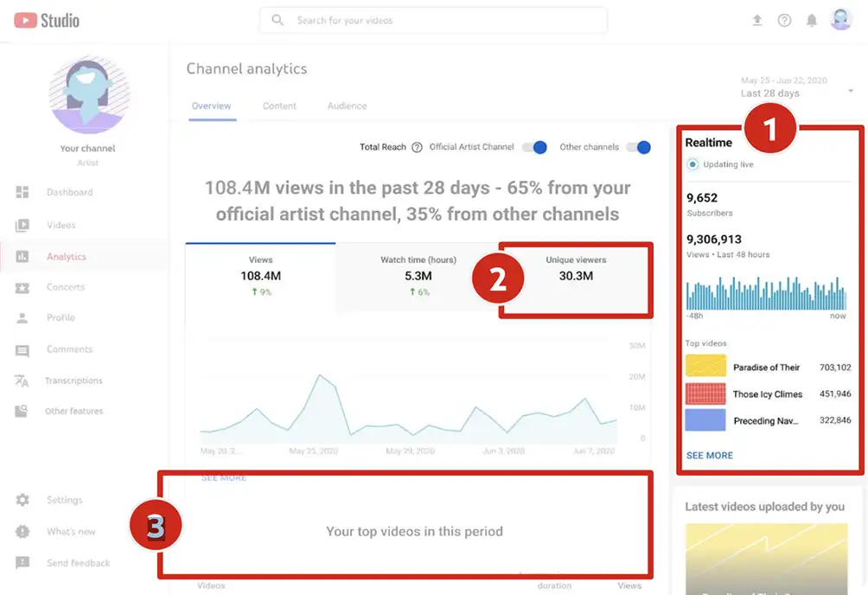Click the large channel avatar picture
868x595 pixels.
pos(89,95)
